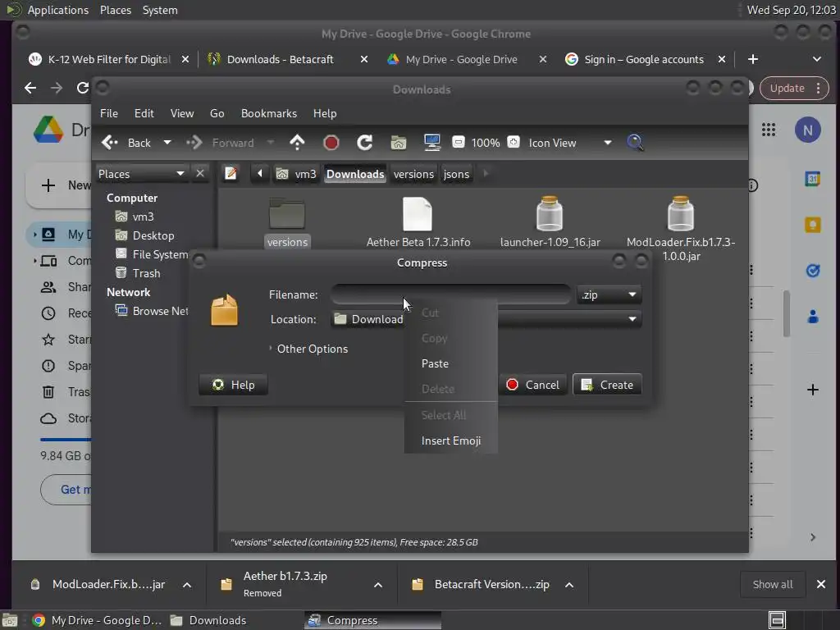Screen dimensions: 840x630
Task: Click the Filename text field
Action: click(x=451, y=294)
